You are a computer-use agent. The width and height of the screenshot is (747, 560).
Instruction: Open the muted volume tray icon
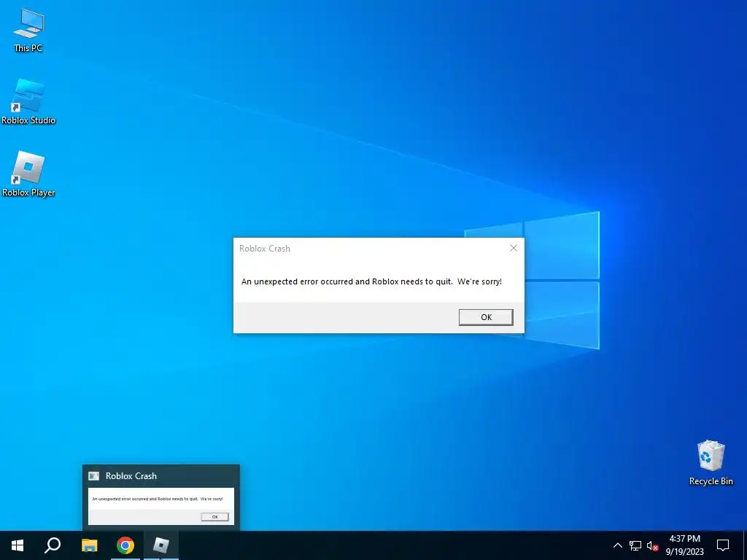652,545
